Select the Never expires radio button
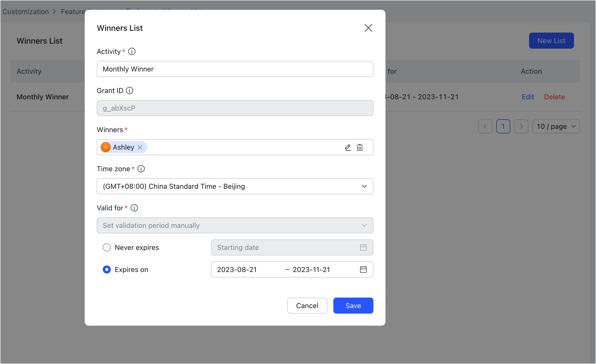This screenshot has height=364, width=596. tap(107, 247)
